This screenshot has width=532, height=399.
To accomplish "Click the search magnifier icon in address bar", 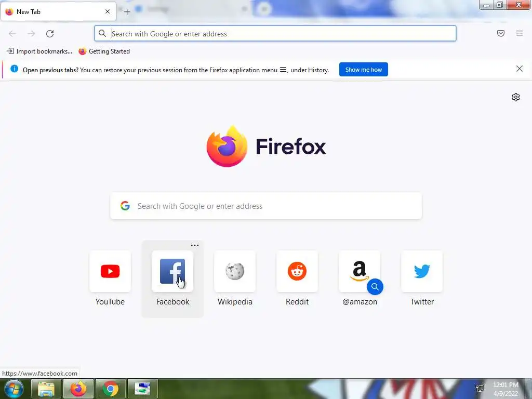I will point(102,33).
